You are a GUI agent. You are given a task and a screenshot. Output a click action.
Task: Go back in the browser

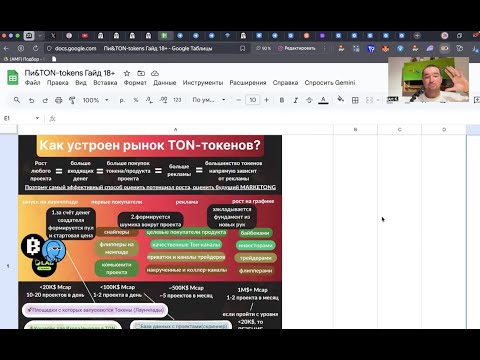click(6, 48)
